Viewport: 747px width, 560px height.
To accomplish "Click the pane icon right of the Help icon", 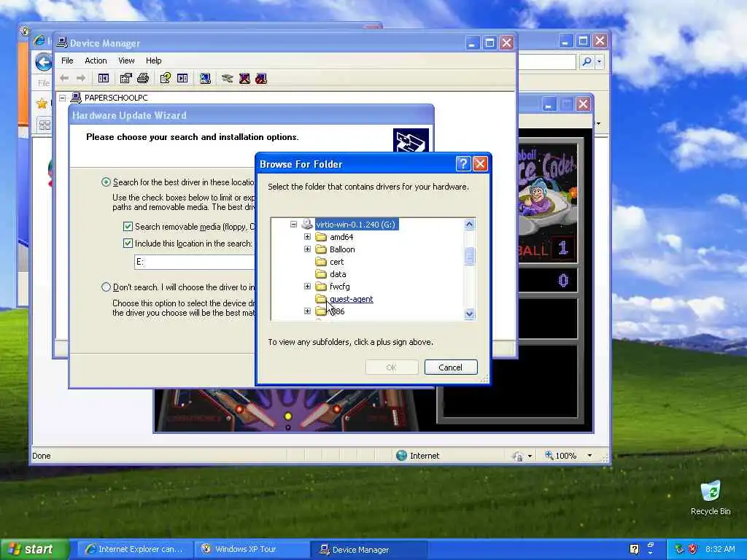I will [x=182, y=78].
